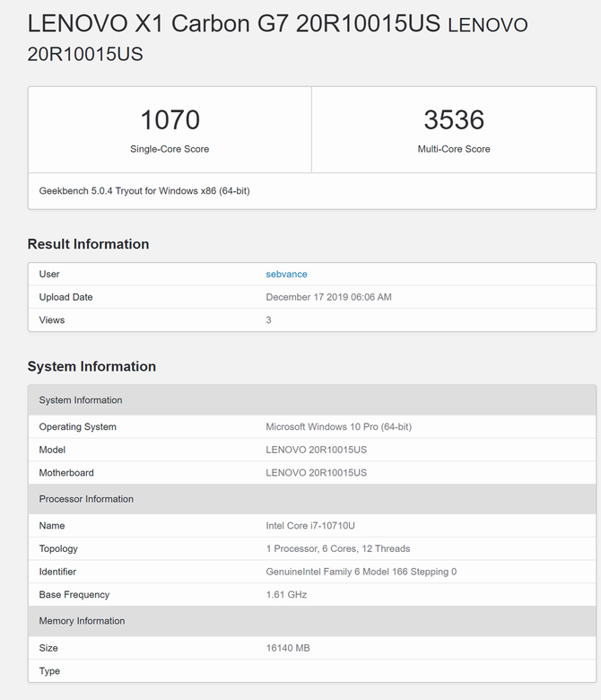Viewport: 601px width, 700px height.
Task: Click the upload date December 17 2019 value
Action: pyautogui.click(x=329, y=297)
